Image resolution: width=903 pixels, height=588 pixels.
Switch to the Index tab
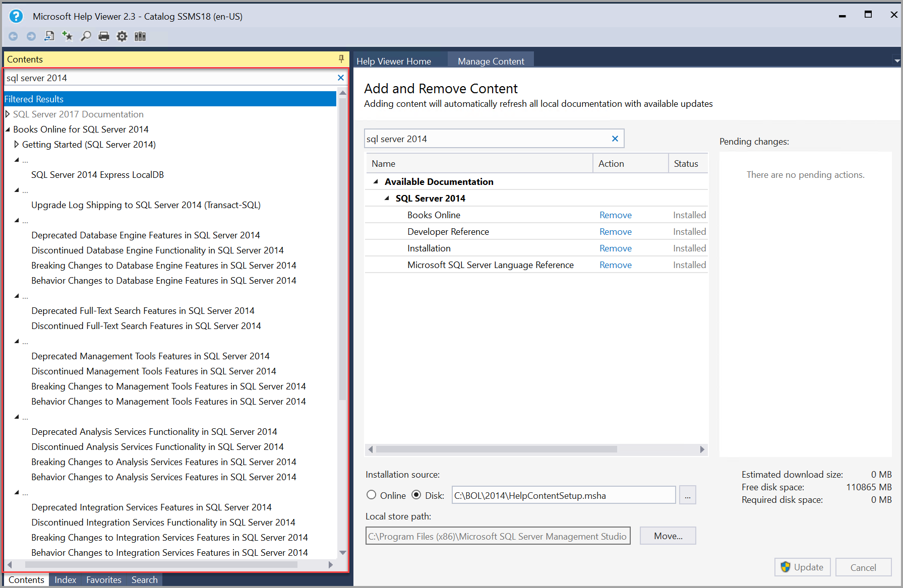(65, 580)
